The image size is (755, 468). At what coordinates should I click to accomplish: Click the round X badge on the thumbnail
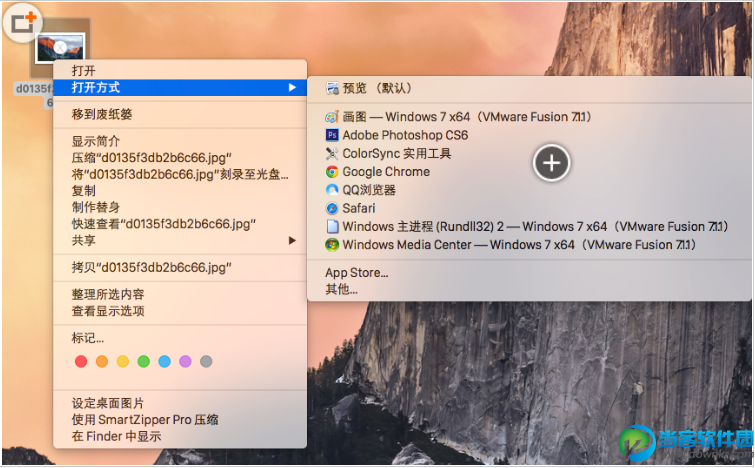[x=60, y=47]
